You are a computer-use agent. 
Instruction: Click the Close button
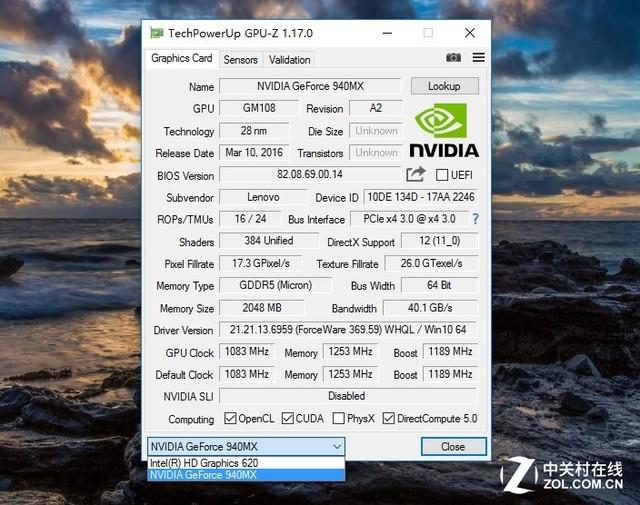453,447
